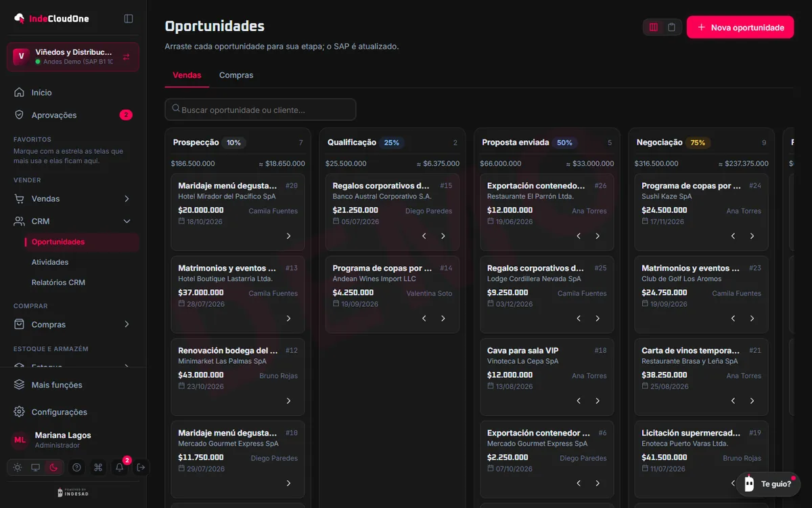Click the search magnifier icon
812x508 pixels.
176,109
